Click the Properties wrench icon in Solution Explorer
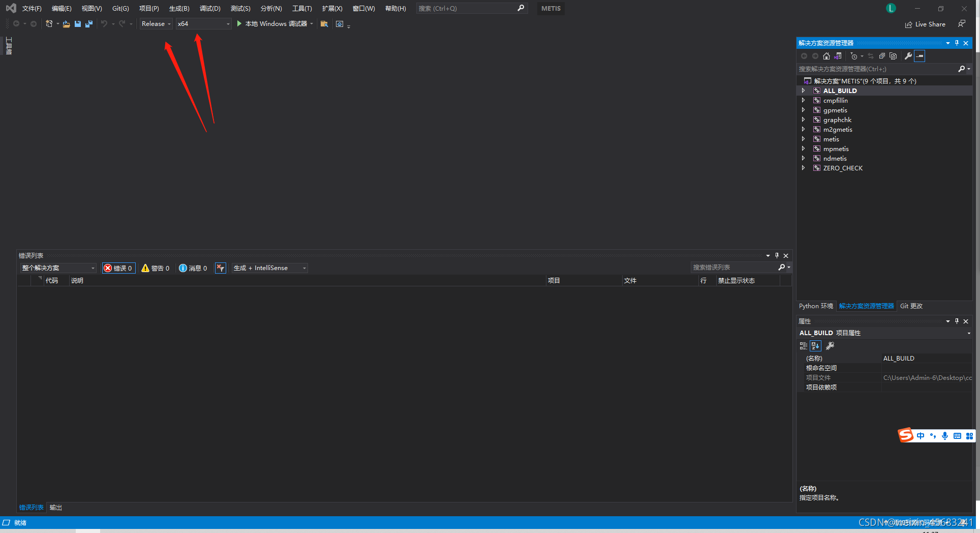980x533 pixels. coord(908,56)
